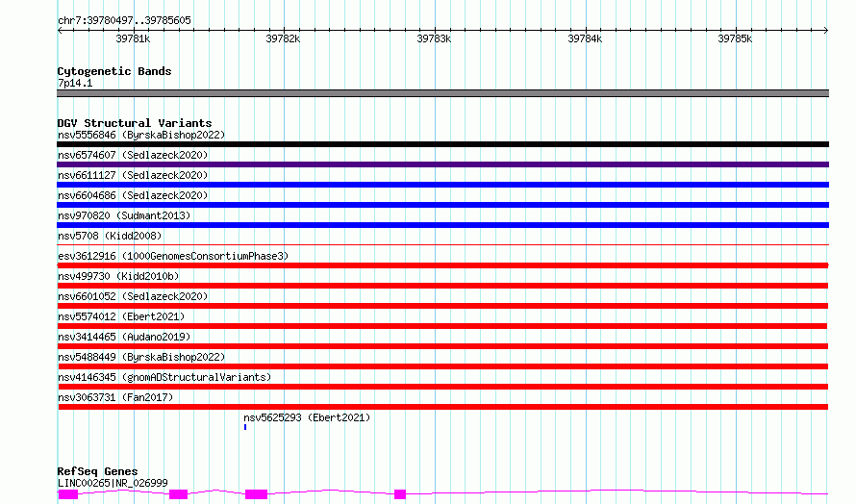Open the nsv970820 (Sudmant2013) label
856x504 pixels.
124,215
